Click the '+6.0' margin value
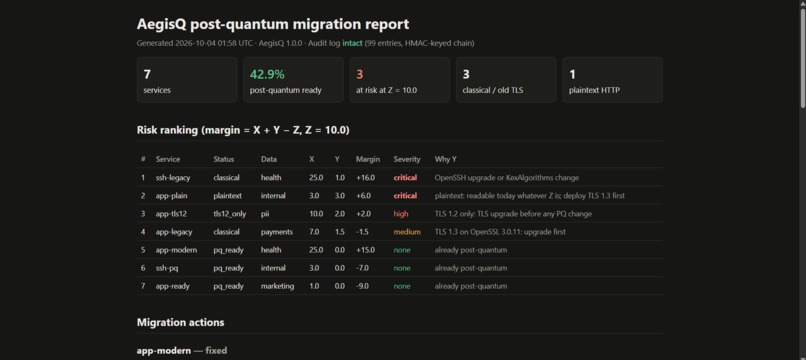The height and width of the screenshot is (360, 806). 363,196
